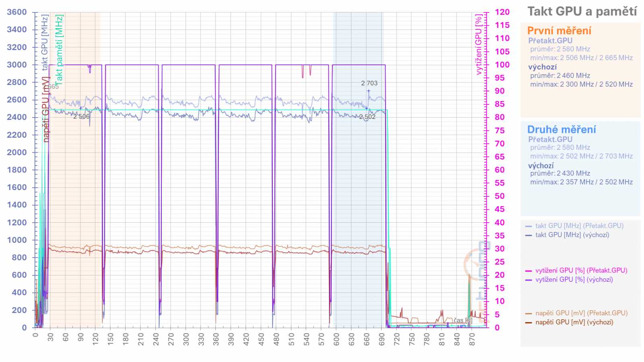Click the '2 506' minimum data label
The height and width of the screenshot is (362, 644).
pyautogui.click(x=81, y=116)
